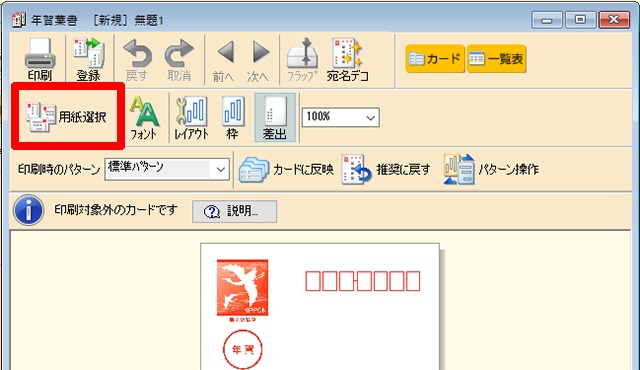This screenshot has width=640, height=370.
Task: Open the フラップ flap tool
Action: (x=302, y=60)
